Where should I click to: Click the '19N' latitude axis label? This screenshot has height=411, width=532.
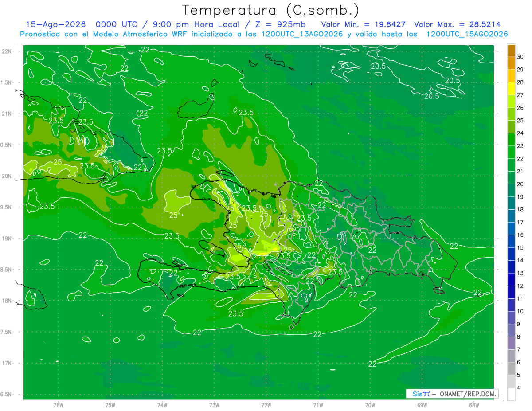(7, 239)
